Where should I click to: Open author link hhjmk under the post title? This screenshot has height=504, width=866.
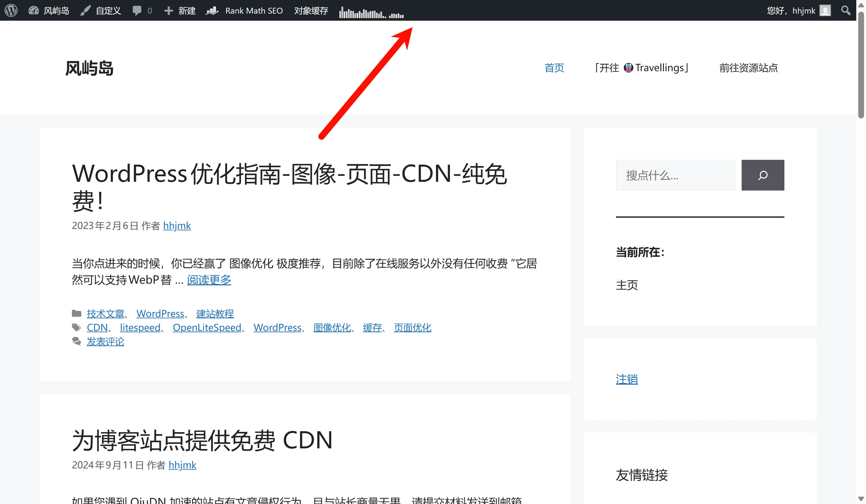177,225
